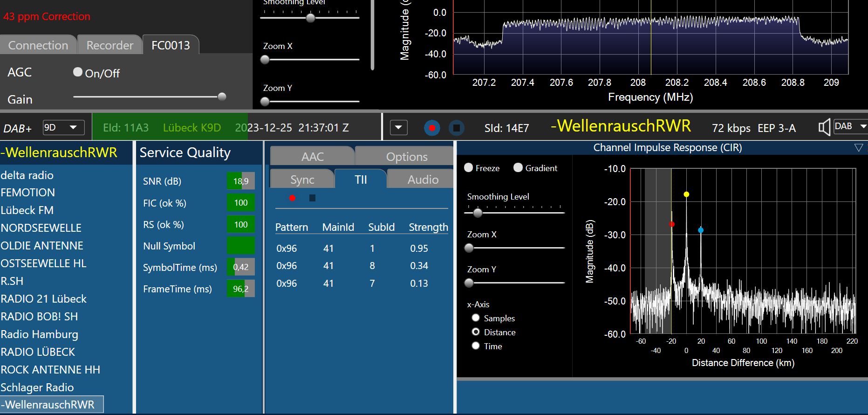
Task: Start recording with the red record button
Action: click(432, 128)
